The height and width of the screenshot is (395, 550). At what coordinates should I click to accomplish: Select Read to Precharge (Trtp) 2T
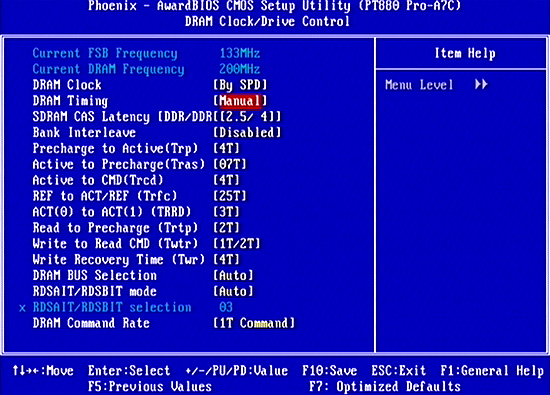coord(226,228)
